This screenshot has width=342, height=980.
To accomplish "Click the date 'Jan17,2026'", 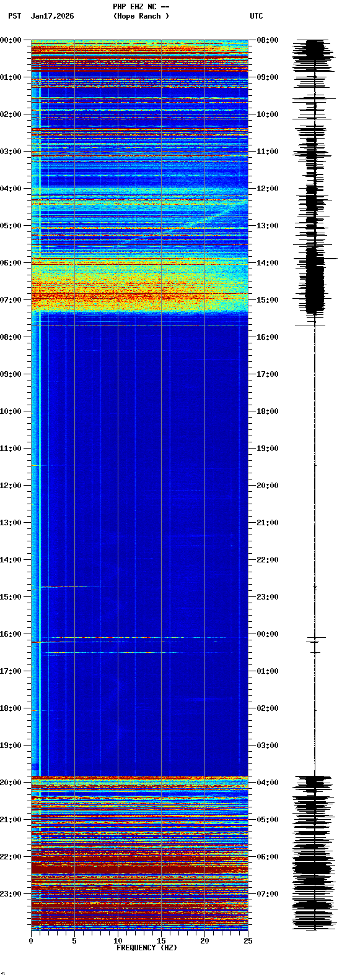I will (x=52, y=16).
